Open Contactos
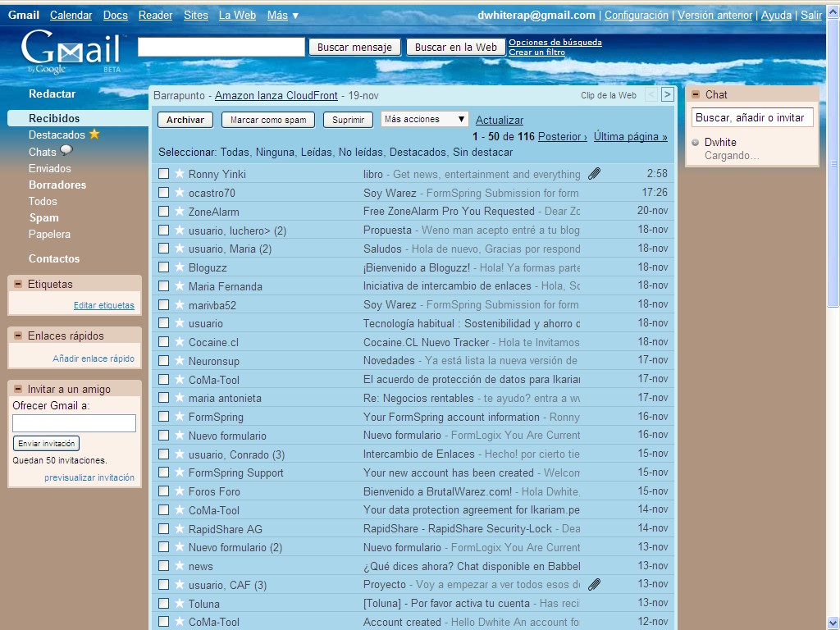 coord(54,258)
